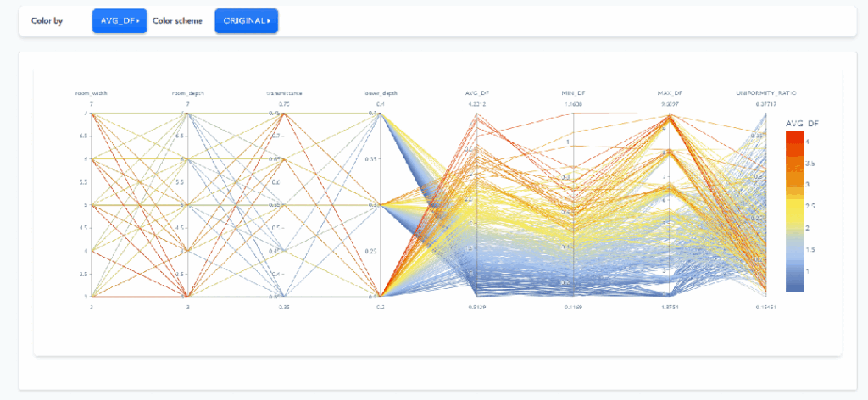Open the AVG_DF color-by dropdown

coord(119,21)
